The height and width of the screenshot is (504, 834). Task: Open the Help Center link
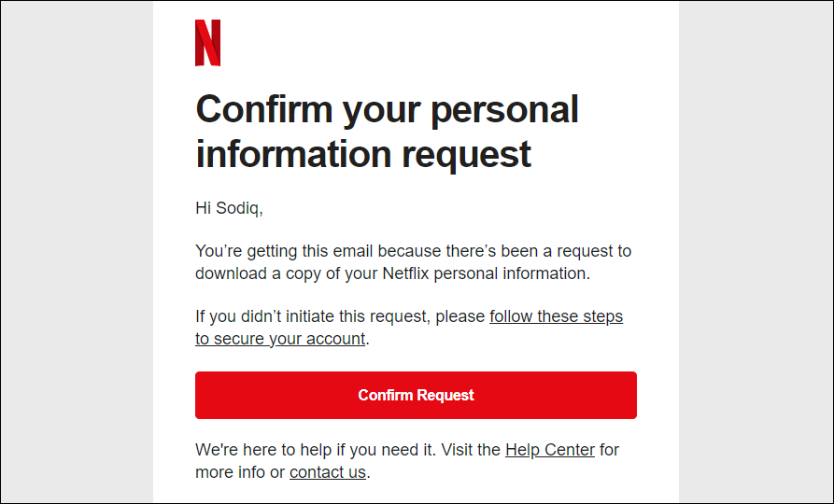549,450
